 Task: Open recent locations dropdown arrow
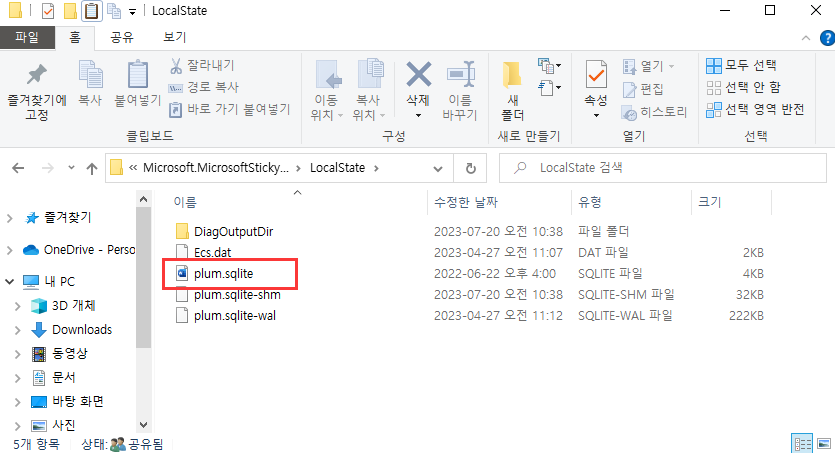pos(71,168)
